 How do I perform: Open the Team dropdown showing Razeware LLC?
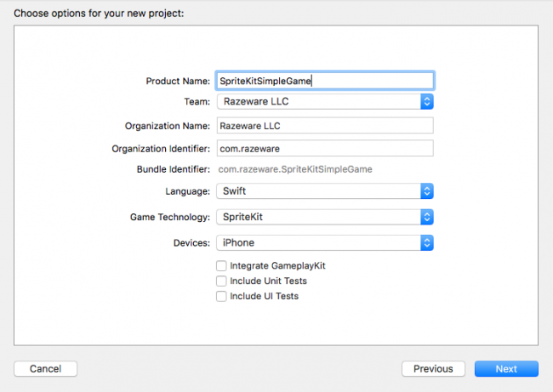(x=317, y=102)
